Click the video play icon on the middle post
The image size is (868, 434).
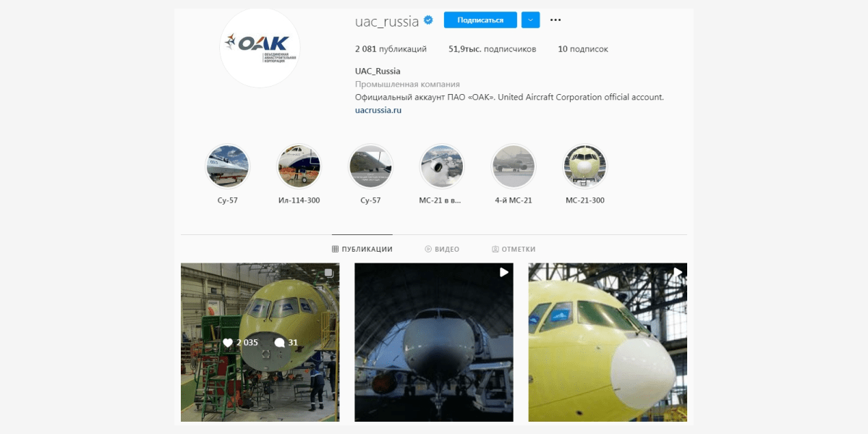[x=504, y=272]
